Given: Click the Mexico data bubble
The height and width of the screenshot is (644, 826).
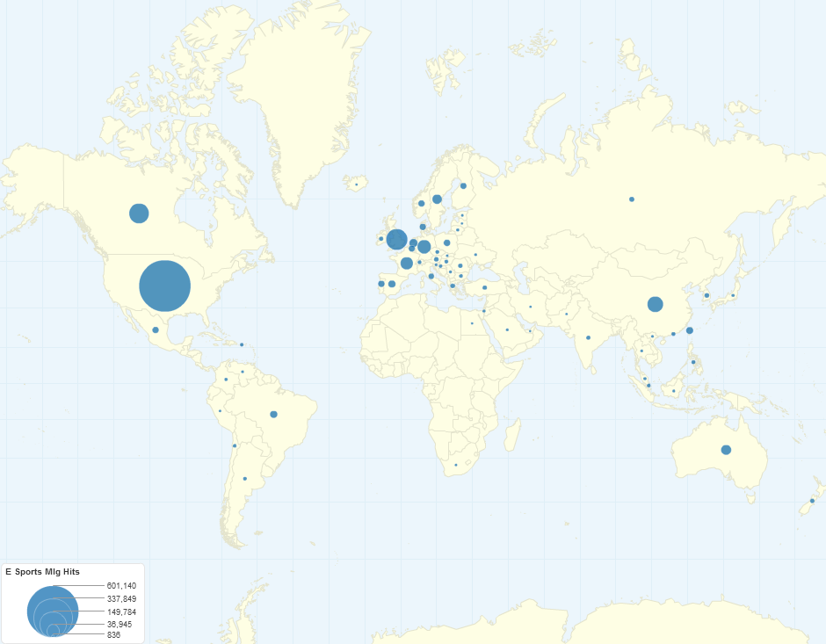Looking at the screenshot, I should (x=156, y=330).
